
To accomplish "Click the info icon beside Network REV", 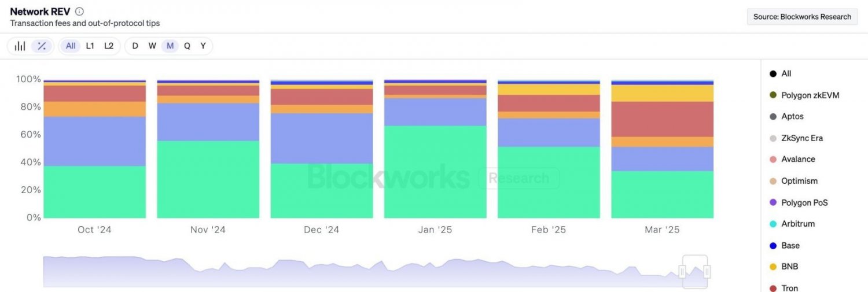I will pyautogui.click(x=80, y=12).
